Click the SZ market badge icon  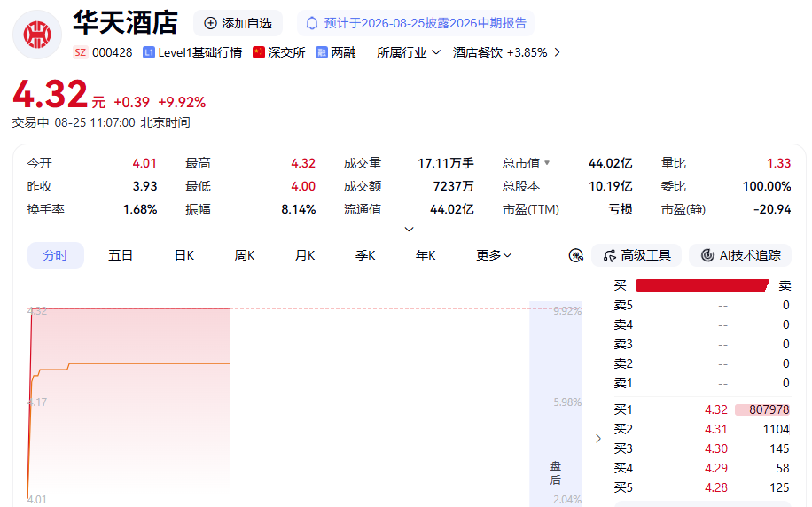(x=81, y=52)
